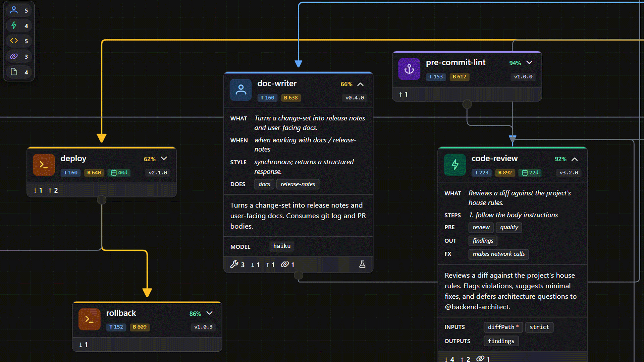644x362 pixels.
Task: Select the code-review lightning icon
Action: point(455,165)
